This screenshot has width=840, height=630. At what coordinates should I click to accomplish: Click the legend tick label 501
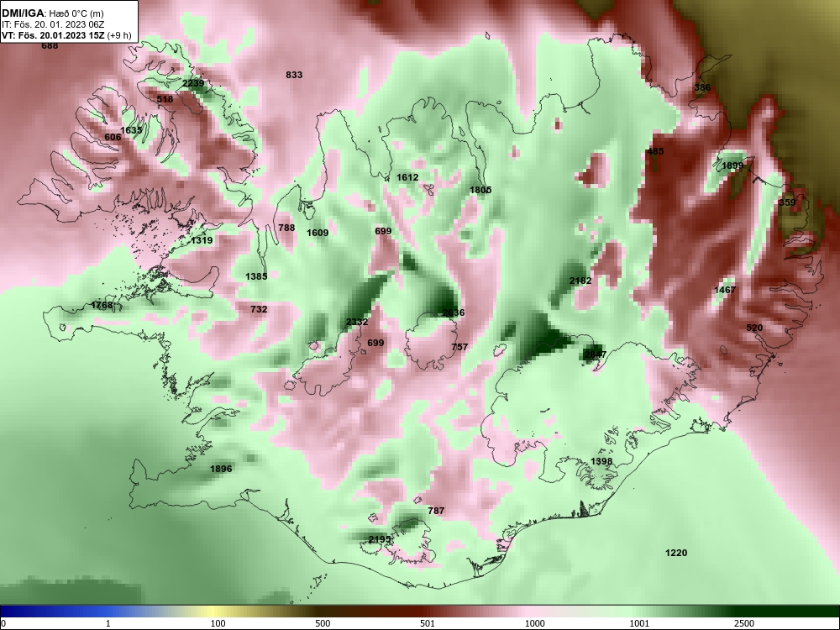(428, 623)
